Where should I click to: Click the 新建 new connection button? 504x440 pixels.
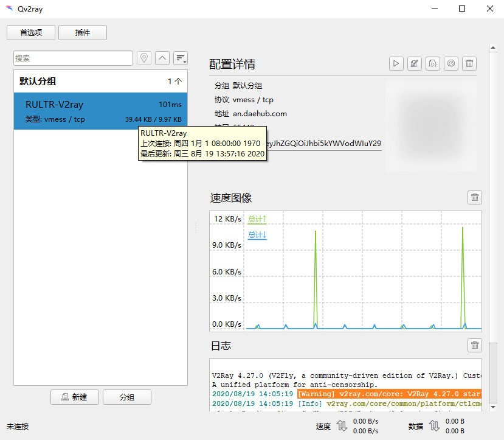[x=75, y=397]
